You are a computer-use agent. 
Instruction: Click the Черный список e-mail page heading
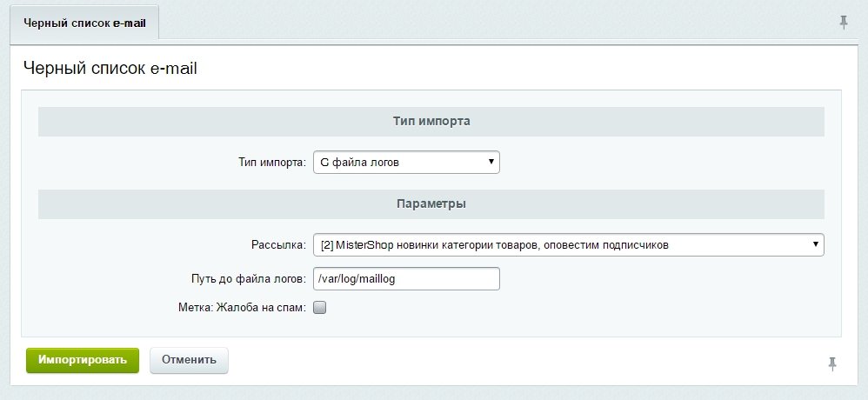click(110, 69)
